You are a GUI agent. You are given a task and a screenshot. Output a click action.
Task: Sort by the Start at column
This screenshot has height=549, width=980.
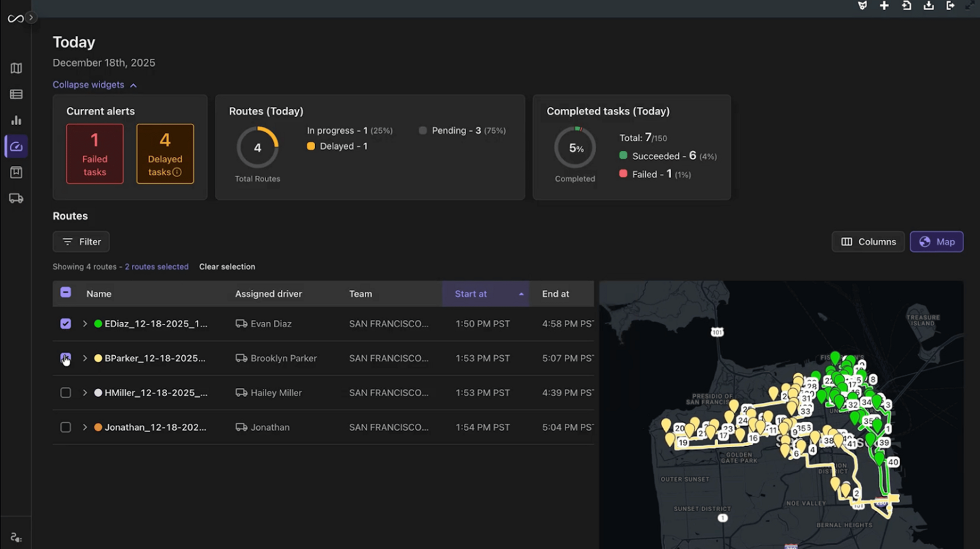pos(485,294)
